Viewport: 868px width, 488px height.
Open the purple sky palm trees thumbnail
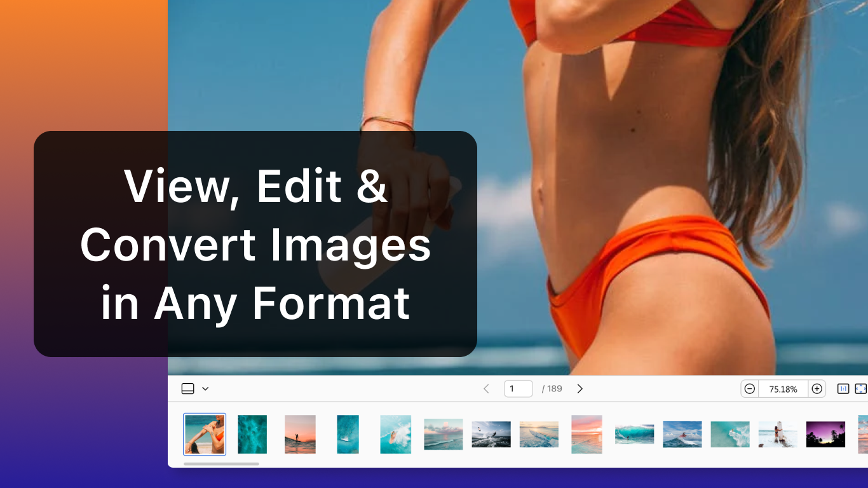pyautogui.click(x=825, y=435)
